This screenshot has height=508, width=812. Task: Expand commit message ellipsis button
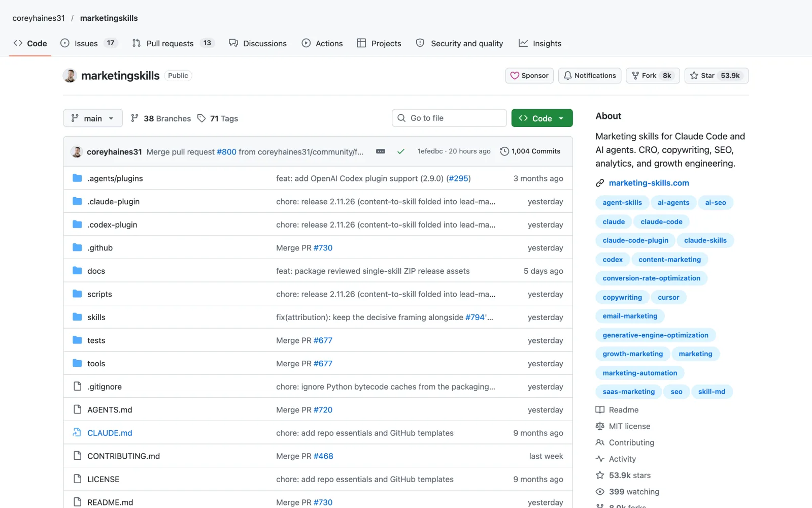click(x=381, y=151)
